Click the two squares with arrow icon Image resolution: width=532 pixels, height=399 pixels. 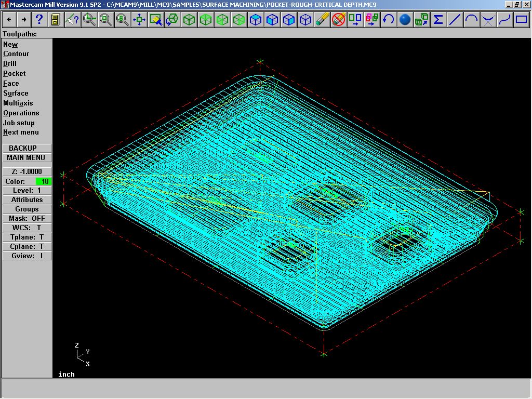[x=355, y=19]
